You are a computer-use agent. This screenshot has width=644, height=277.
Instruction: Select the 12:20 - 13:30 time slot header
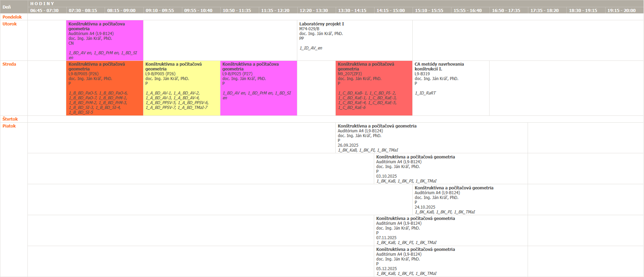[x=313, y=10]
